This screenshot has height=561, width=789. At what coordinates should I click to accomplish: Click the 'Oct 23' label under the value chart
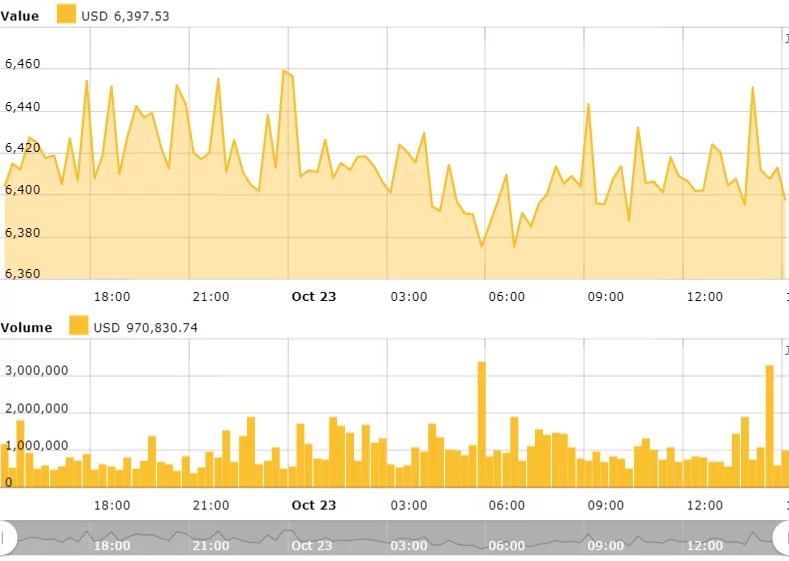pos(313,296)
